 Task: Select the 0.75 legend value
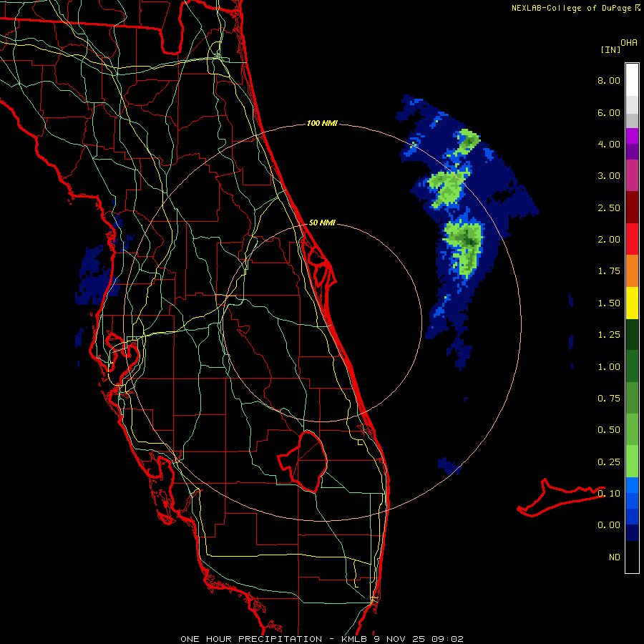(x=609, y=399)
